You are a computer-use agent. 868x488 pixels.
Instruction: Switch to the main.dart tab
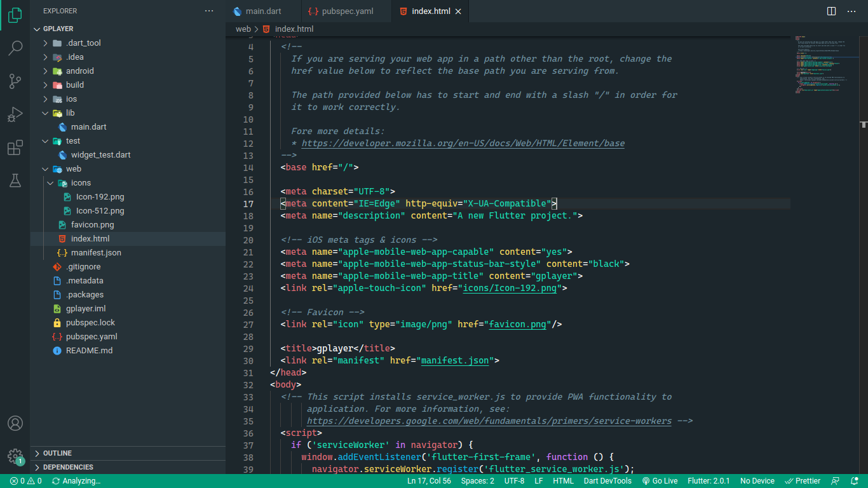click(263, 11)
